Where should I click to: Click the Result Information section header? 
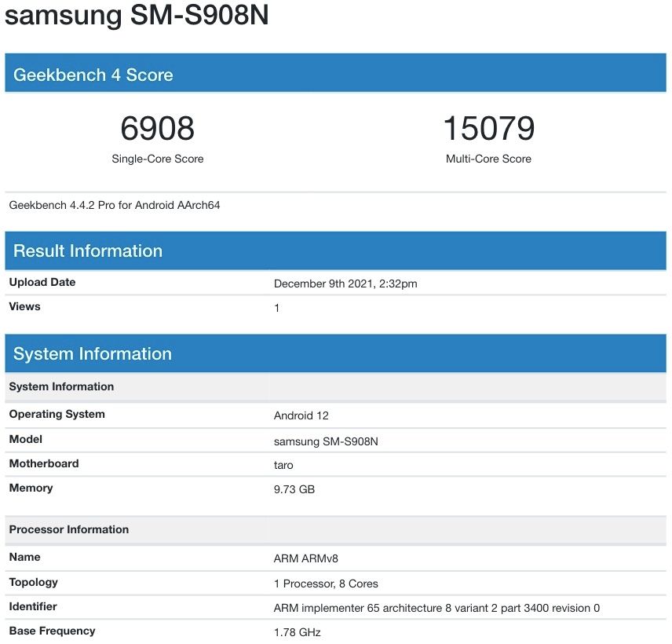tap(88, 251)
